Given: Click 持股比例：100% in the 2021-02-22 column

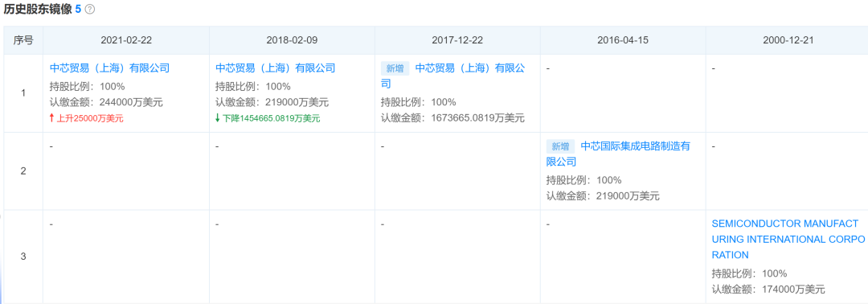Looking at the screenshot, I should pyautogui.click(x=88, y=86).
